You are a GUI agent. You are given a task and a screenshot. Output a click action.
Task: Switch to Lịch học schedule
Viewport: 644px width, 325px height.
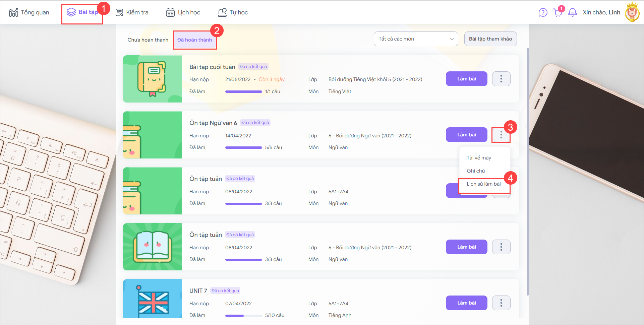coord(183,13)
